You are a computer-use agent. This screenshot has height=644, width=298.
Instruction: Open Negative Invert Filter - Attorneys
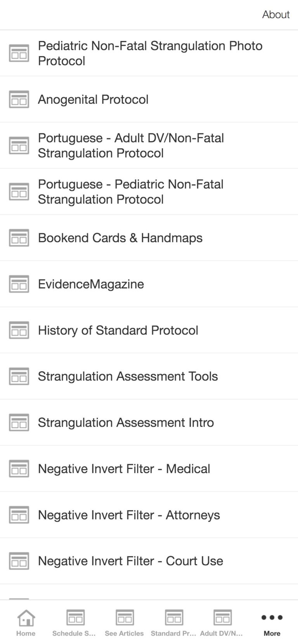coord(128,515)
